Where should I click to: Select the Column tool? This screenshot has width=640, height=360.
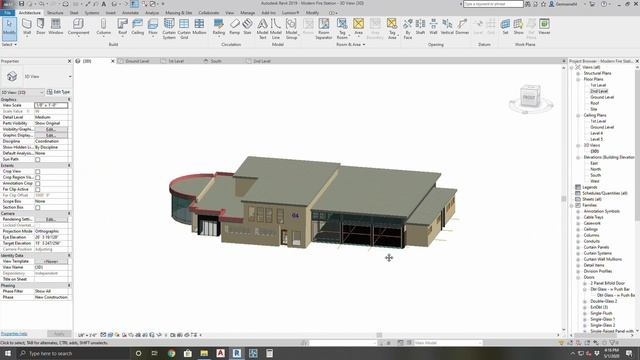pos(103,27)
